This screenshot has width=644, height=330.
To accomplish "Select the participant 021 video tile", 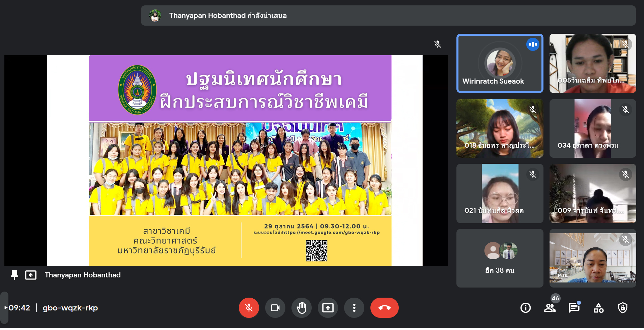I will [x=500, y=193].
